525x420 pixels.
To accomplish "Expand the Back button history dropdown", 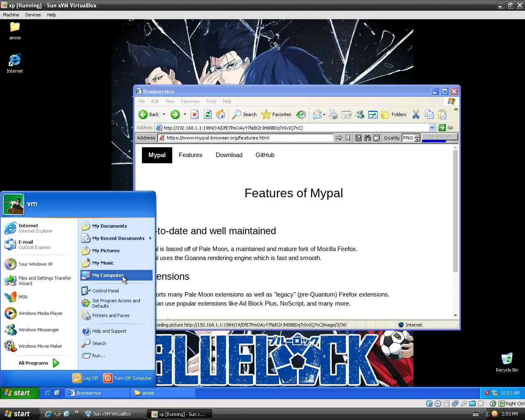I will click(164, 114).
